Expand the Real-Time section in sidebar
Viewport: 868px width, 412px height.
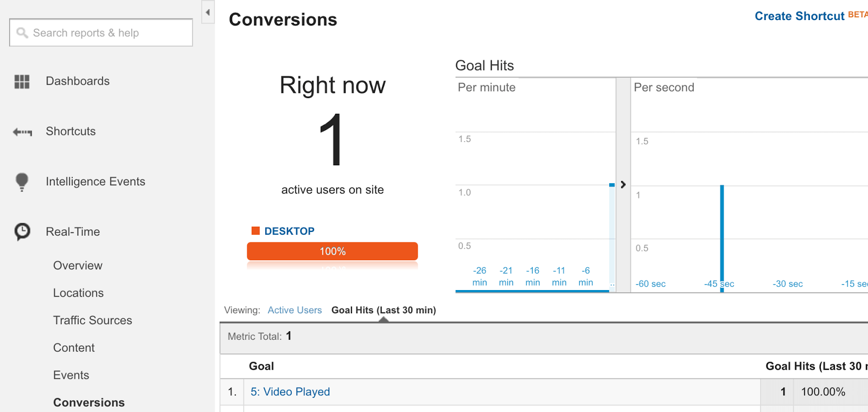click(73, 232)
